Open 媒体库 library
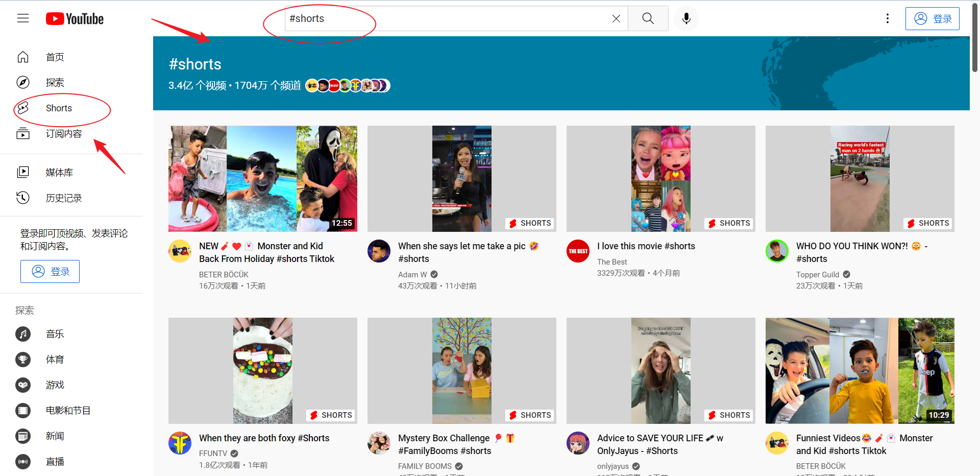This screenshot has width=980, height=476. coord(71,172)
